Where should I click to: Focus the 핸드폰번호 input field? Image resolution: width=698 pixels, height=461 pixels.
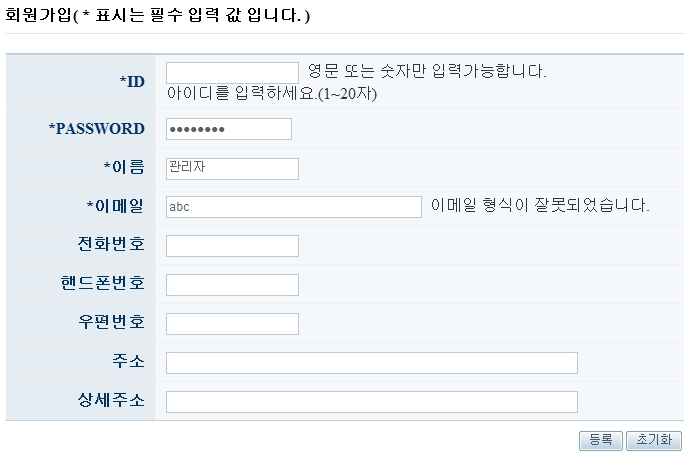232,285
